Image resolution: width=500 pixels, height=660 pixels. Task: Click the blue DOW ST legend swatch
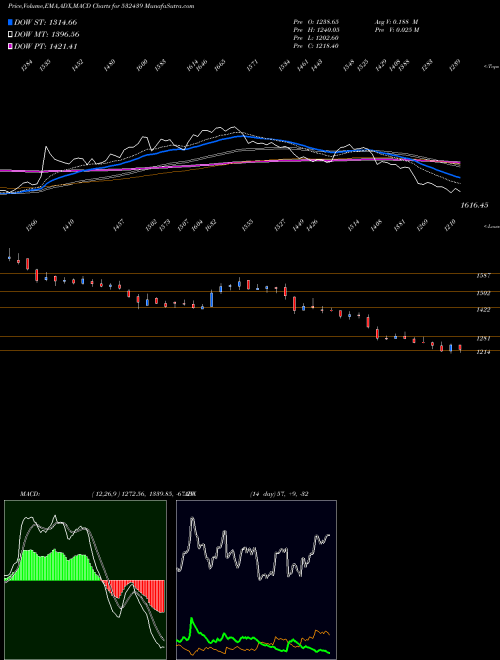[10, 22]
